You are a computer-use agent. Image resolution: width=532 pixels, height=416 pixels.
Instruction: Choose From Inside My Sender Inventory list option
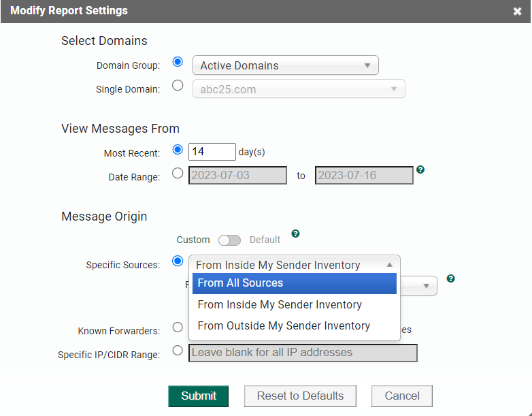point(294,304)
